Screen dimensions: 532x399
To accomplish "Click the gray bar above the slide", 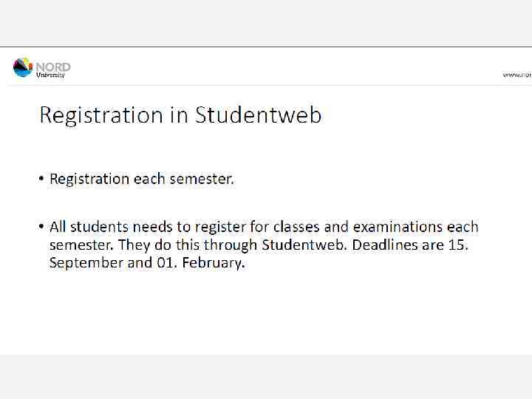I will click(x=266, y=23).
